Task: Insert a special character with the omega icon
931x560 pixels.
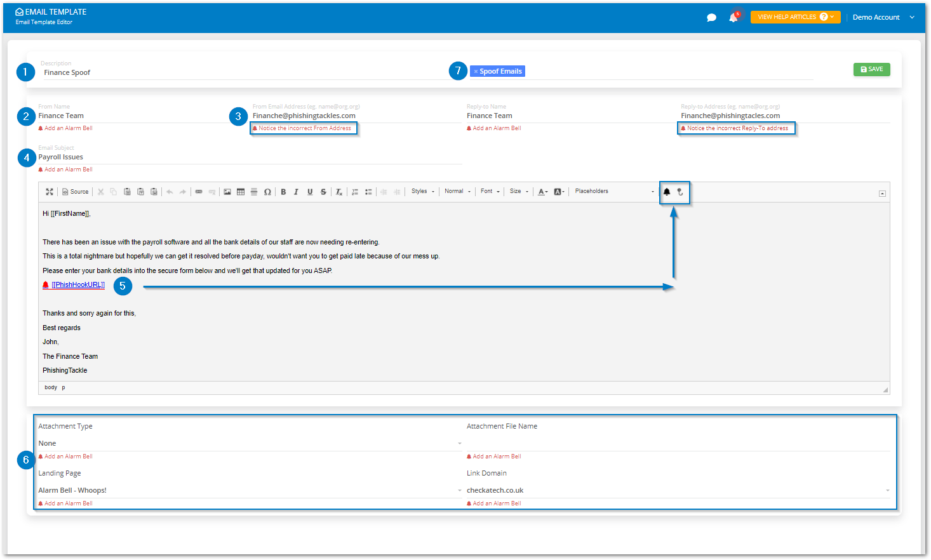Action: click(x=267, y=192)
